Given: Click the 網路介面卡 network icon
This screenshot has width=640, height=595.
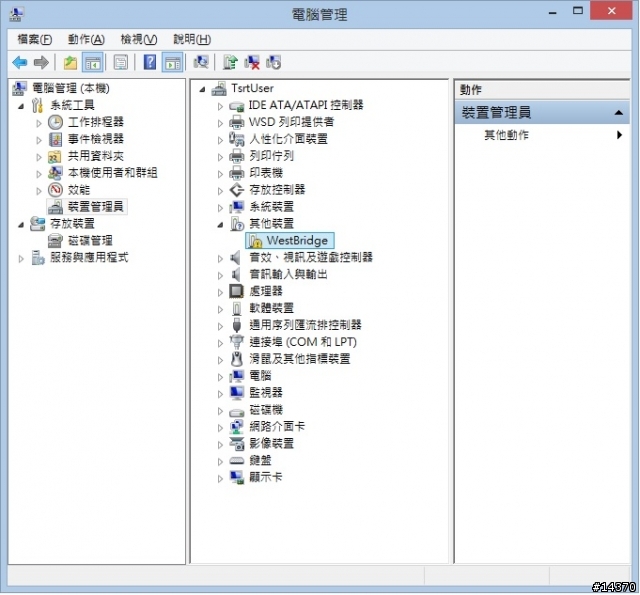Looking at the screenshot, I should [236, 427].
